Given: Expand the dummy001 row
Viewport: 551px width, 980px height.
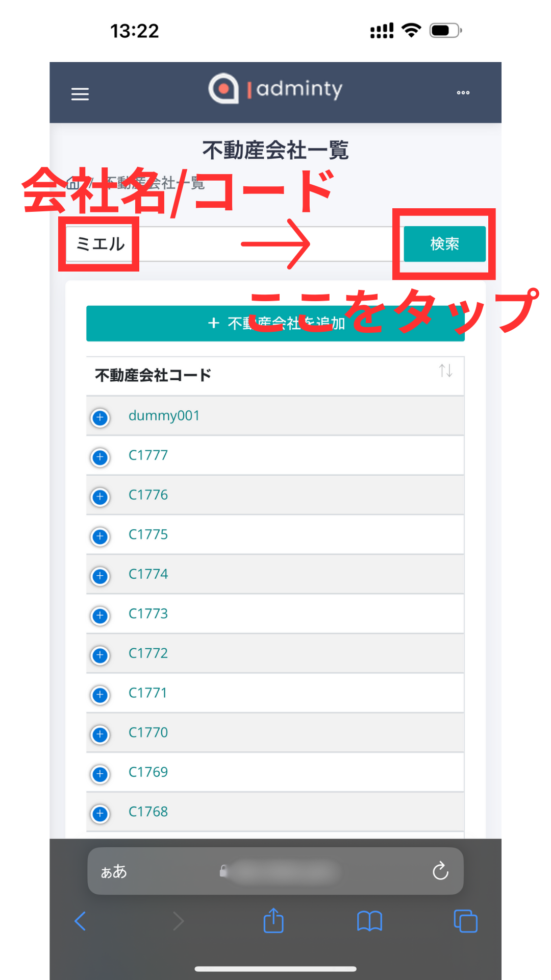Looking at the screenshot, I should click(100, 418).
